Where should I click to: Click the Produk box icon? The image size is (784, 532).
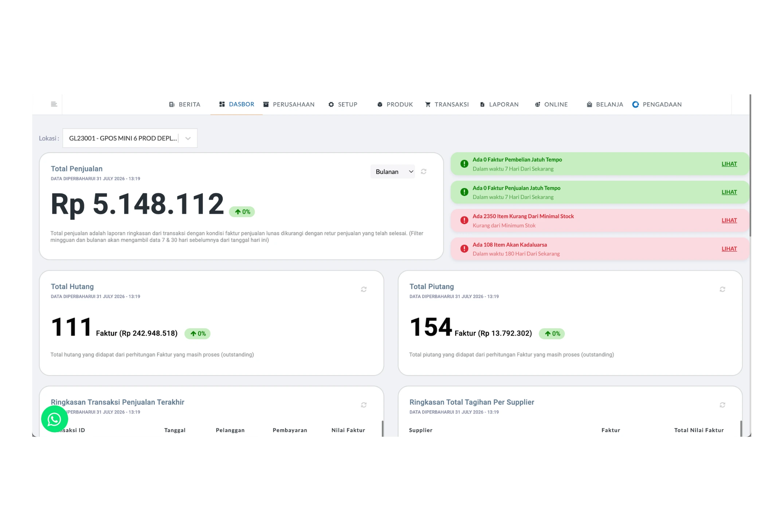pyautogui.click(x=380, y=105)
